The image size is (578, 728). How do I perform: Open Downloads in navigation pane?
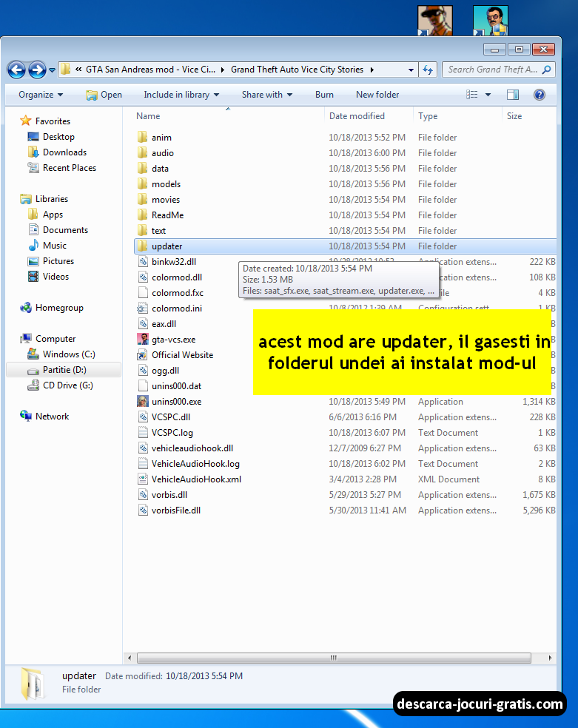[64, 152]
